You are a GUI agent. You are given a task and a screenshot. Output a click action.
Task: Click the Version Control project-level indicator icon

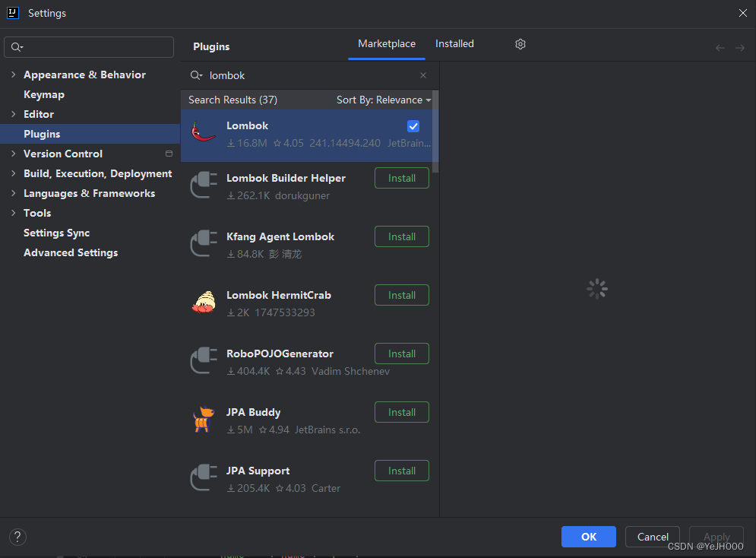click(x=169, y=154)
